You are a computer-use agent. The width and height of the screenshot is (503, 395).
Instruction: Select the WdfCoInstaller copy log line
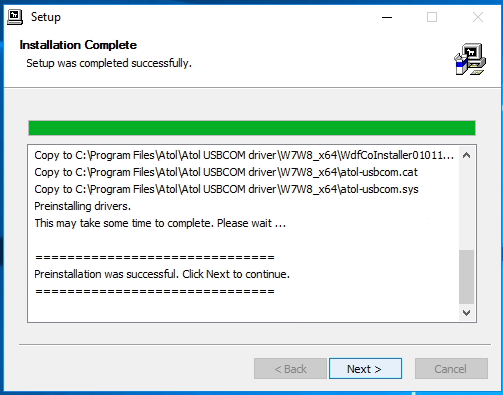tap(244, 155)
